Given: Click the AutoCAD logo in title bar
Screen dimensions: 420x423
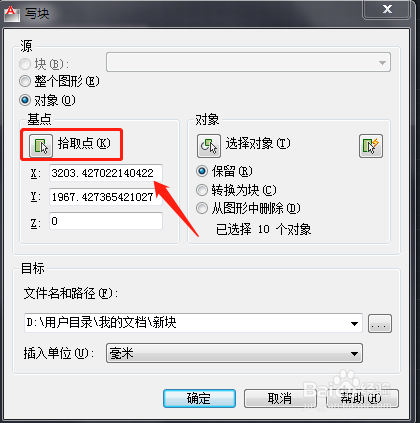Looking at the screenshot, I should tap(12, 14).
